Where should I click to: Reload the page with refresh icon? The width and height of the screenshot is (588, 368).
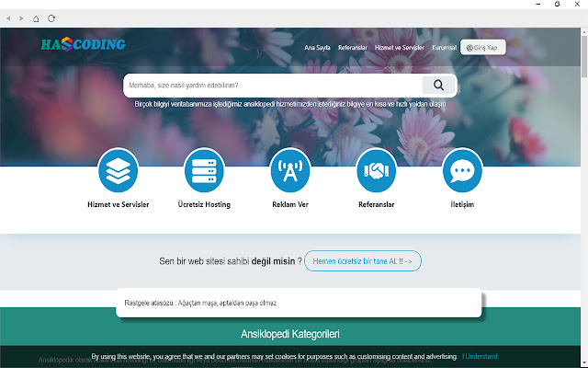51,18
